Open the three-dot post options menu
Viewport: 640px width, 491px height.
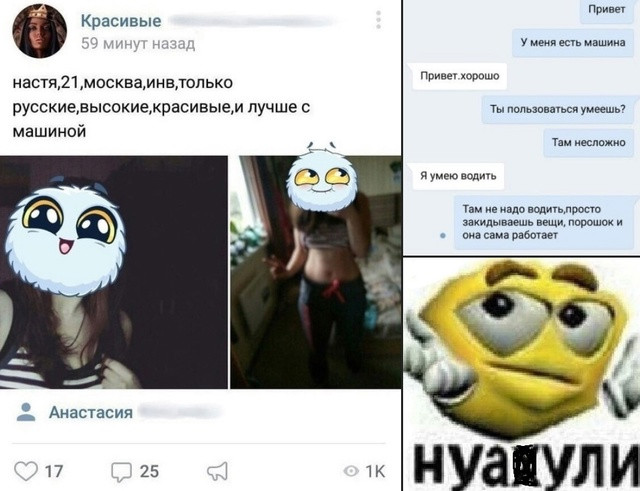pos(378,20)
